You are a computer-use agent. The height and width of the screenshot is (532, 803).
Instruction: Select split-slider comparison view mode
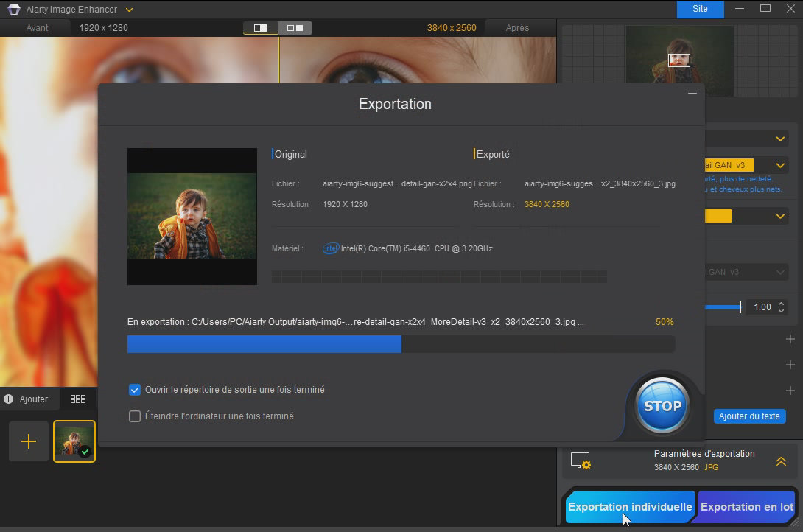pyautogui.click(x=261, y=28)
